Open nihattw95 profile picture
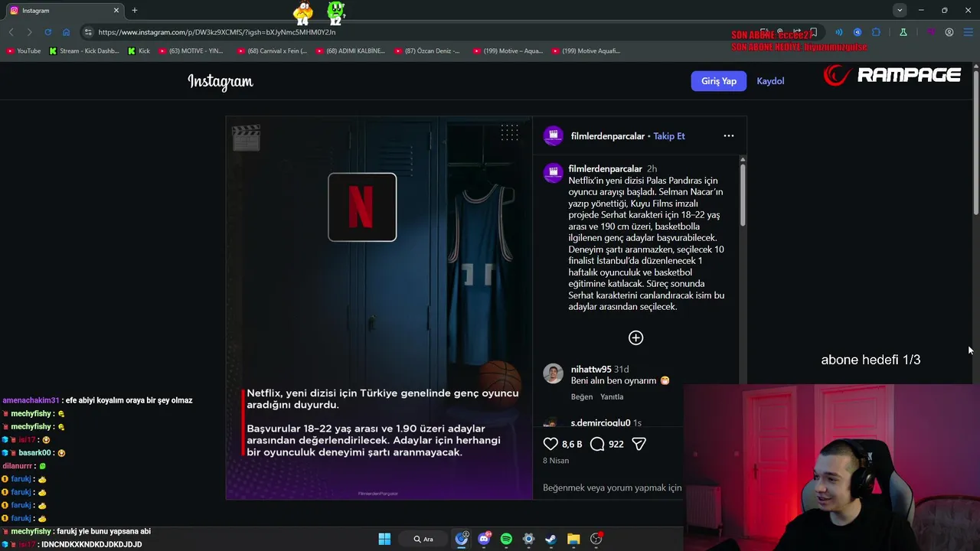 [553, 373]
